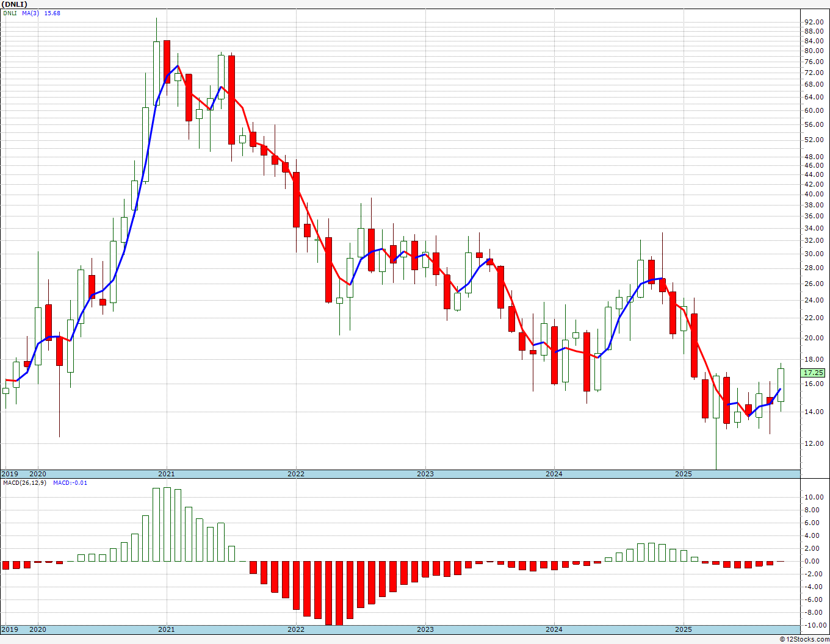This screenshot has height=644, width=830.
Task: Select the 52.00 price axis label
Action: [814, 140]
